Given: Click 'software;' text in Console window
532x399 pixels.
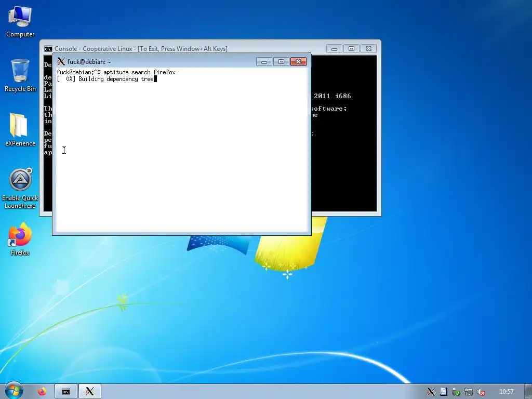Looking at the screenshot, I should pyautogui.click(x=329, y=109).
